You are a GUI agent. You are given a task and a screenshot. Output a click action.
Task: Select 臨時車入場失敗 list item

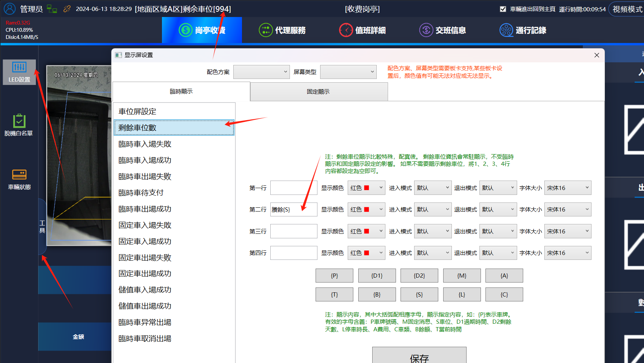coord(174,144)
